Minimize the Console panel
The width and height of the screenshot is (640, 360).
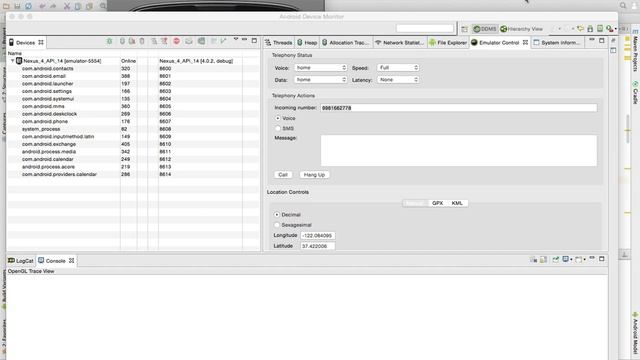(592, 258)
